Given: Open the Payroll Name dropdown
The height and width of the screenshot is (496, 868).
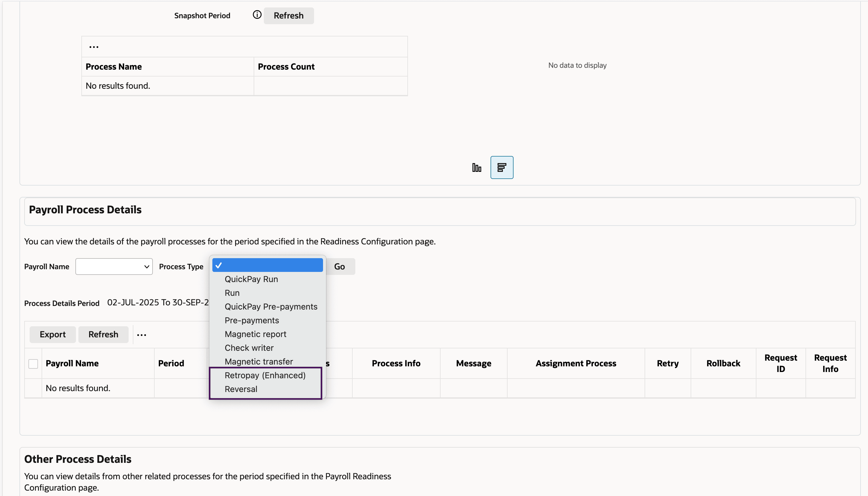Looking at the screenshot, I should [114, 267].
